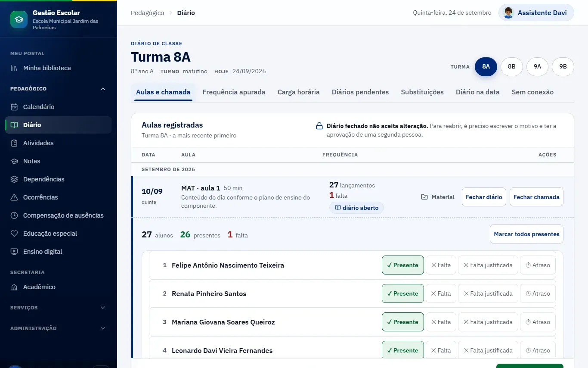The width and height of the screenshot is (588, 368).
Task: Go to the Diários pendentes tab
Action: pyautogui.click(x=360, y=92)
